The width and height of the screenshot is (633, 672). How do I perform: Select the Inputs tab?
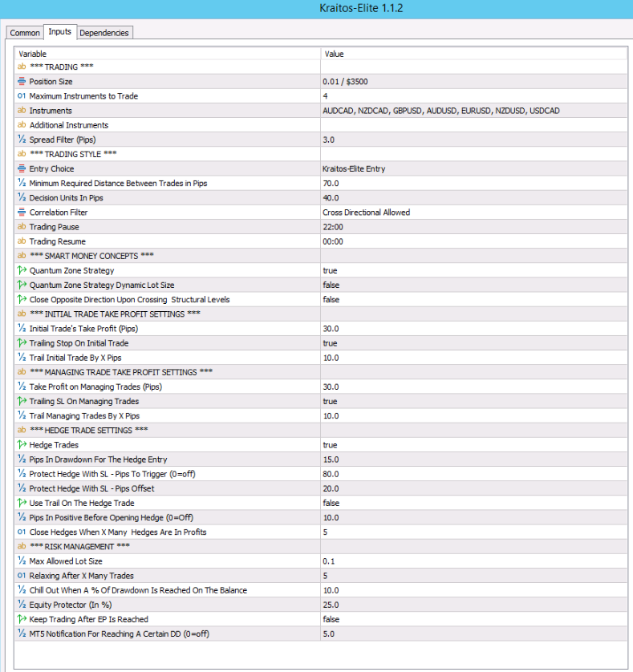(x=59, y=32)
